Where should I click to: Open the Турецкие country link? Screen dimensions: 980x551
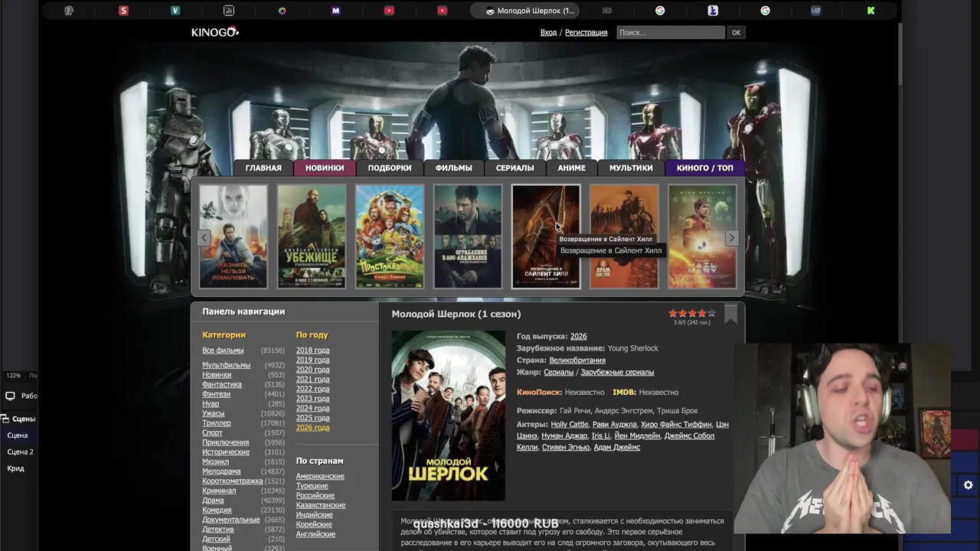point(312,486)
